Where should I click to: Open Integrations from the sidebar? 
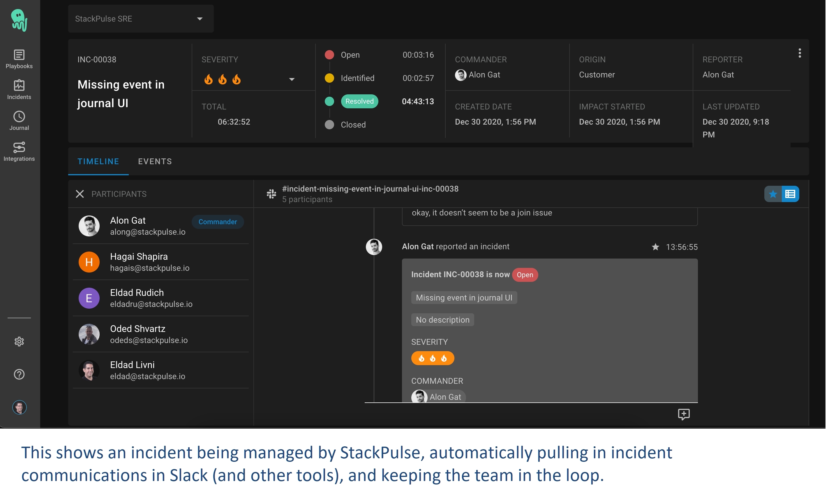(x=19, y=152)
